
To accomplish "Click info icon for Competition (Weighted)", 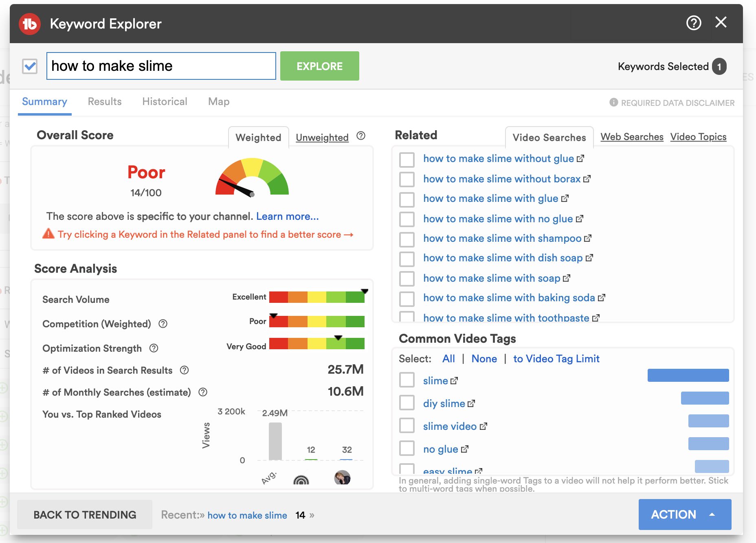I will [x=163, y=324].
